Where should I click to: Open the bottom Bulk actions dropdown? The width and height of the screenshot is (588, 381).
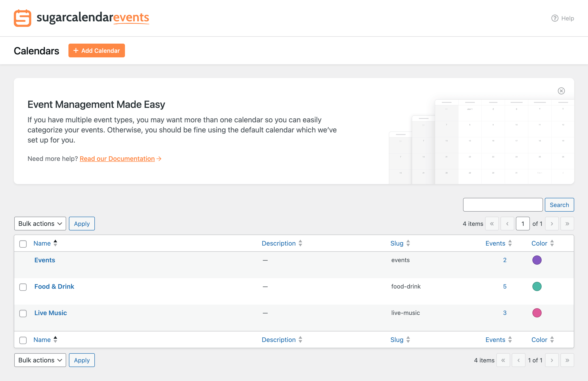pos(40,360)
